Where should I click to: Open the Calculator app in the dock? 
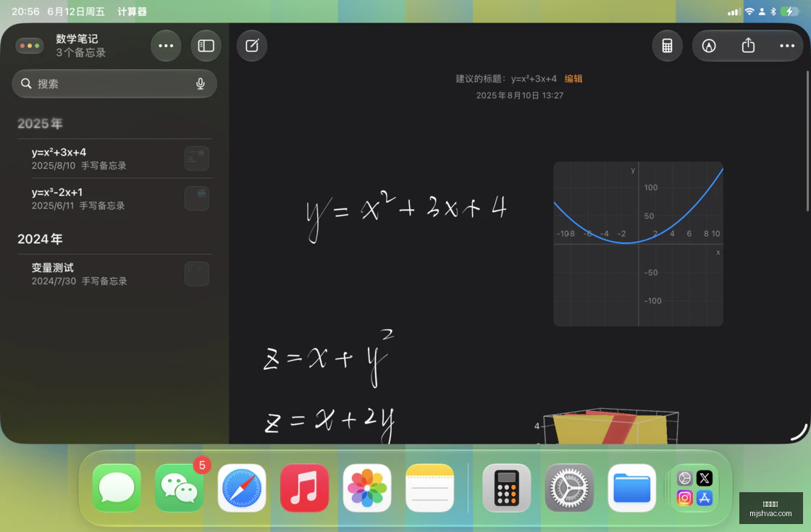coord(506,488)
